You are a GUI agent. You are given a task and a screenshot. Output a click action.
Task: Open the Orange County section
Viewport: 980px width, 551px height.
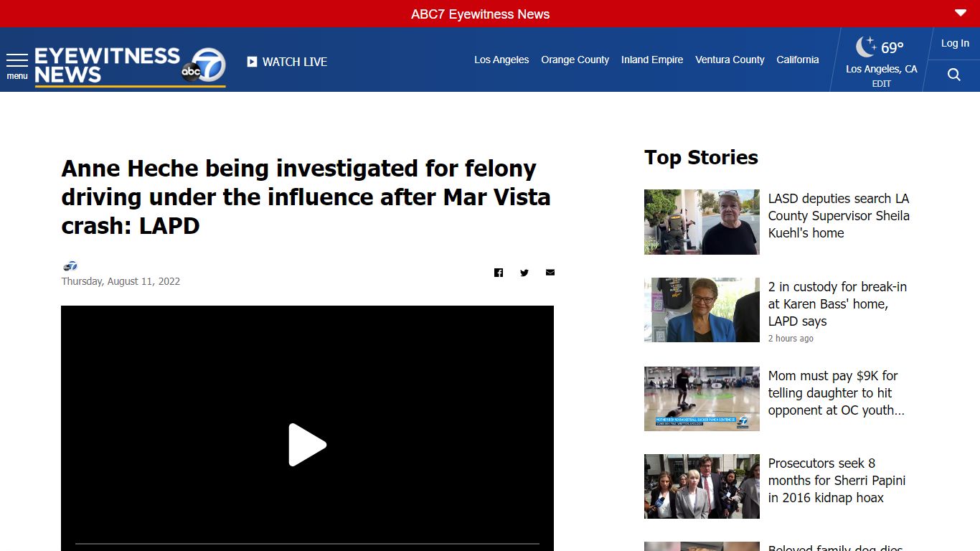pos(575,60)
